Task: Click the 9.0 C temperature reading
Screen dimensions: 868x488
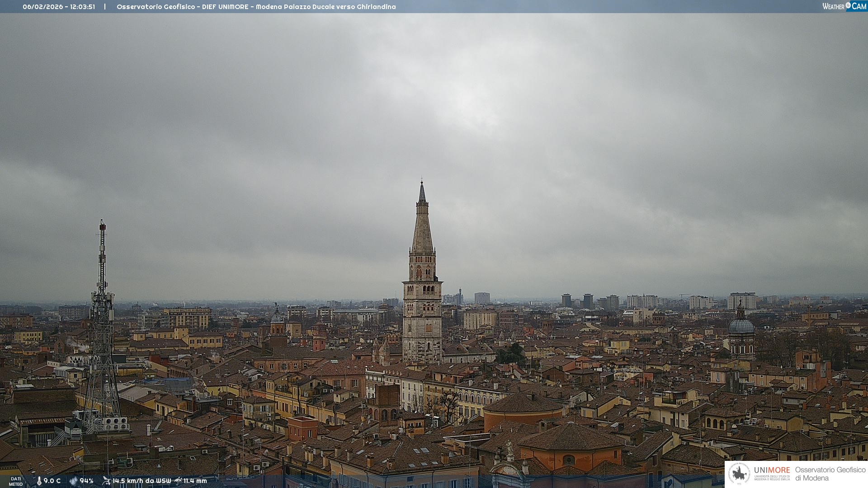Action: [52, 481]
